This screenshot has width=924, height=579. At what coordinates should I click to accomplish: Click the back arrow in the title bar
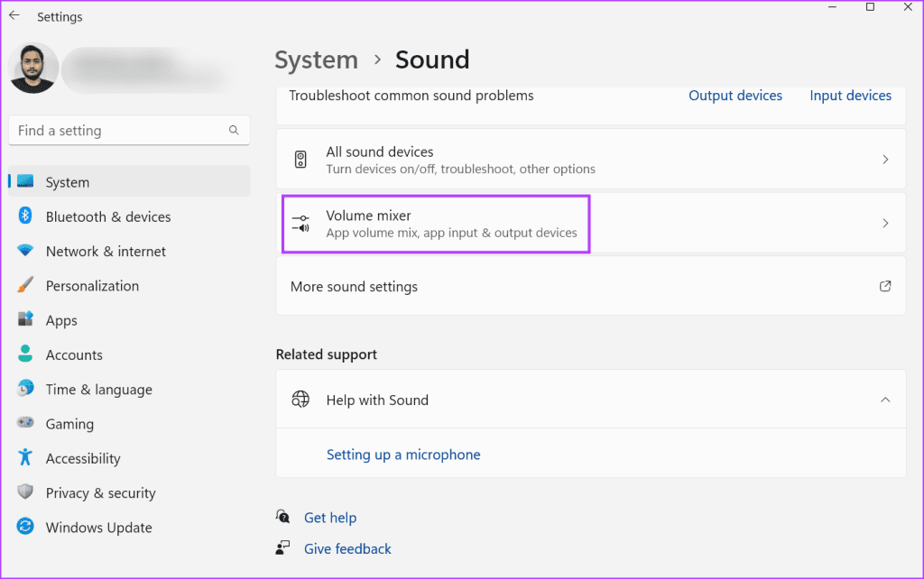pyautogui.click(x=13, y=15)
